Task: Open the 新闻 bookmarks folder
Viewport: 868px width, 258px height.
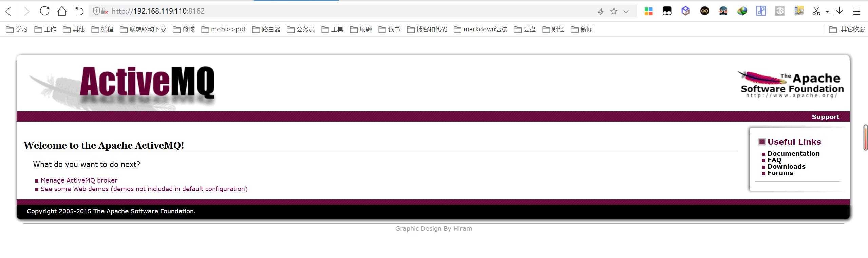Action: (x=582, y=29)
